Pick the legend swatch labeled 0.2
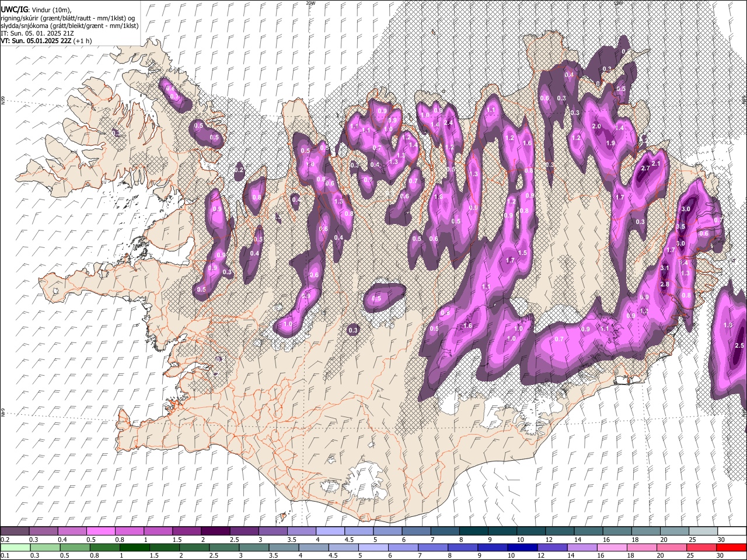The width and height of the screenshot is (747, 560). 15,531
